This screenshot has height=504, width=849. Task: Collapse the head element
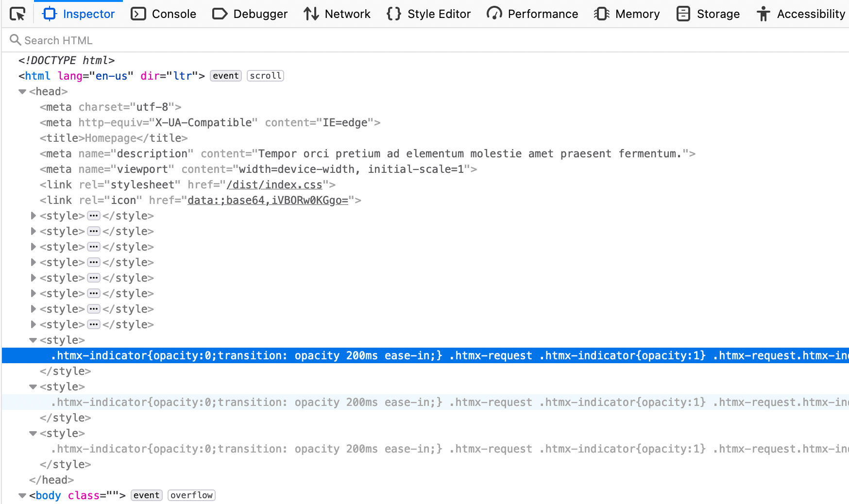(x=22, y=91)
